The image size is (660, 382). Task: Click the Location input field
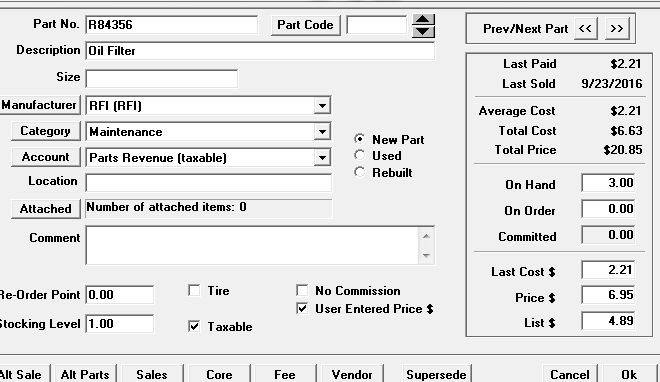209,183
